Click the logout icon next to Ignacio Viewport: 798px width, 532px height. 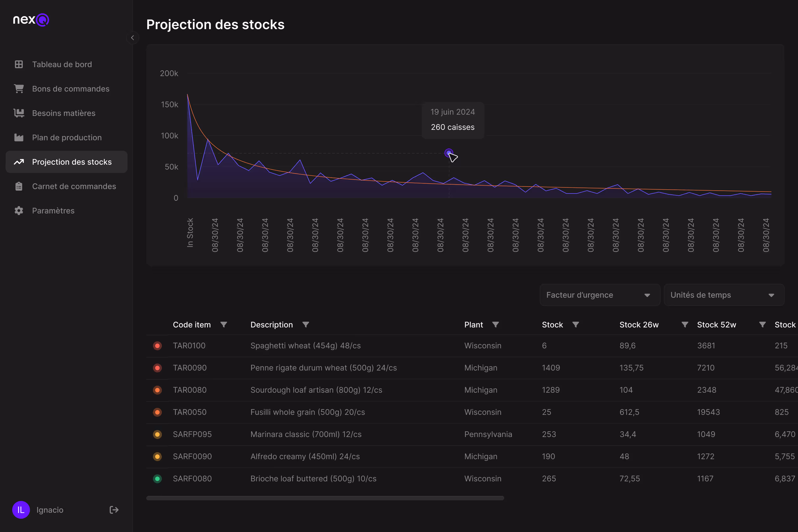(114, 510)
